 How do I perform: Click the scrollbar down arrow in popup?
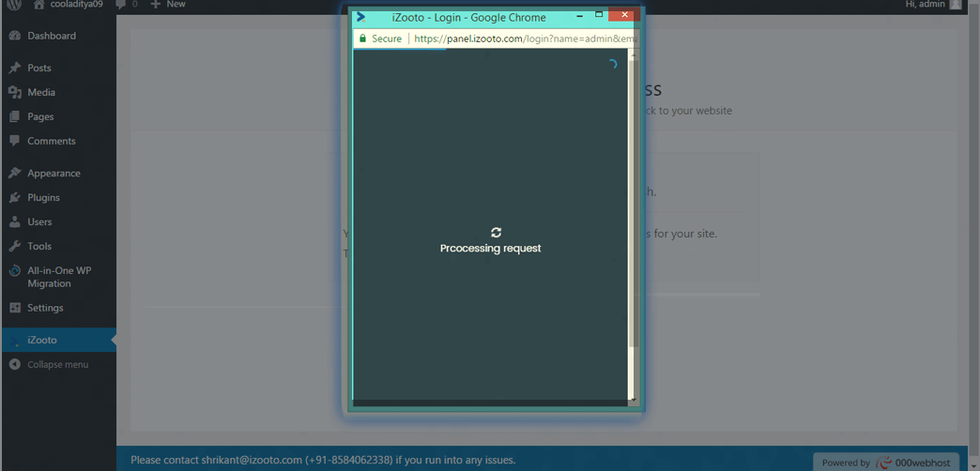click(634, 399)
